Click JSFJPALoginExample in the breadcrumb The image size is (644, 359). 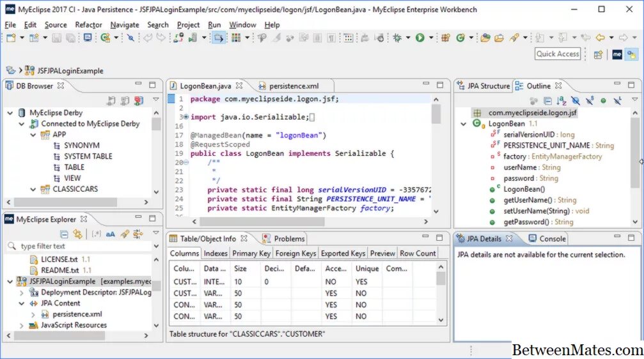coord(70,71)
